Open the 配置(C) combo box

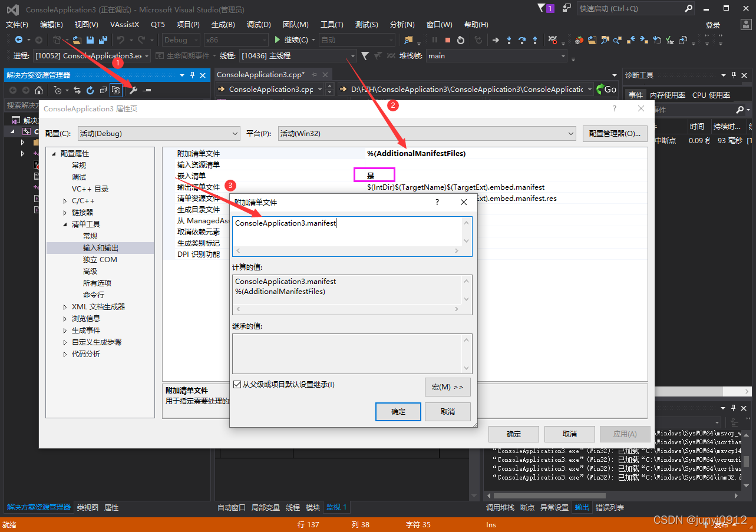click(x=159, y=134)
